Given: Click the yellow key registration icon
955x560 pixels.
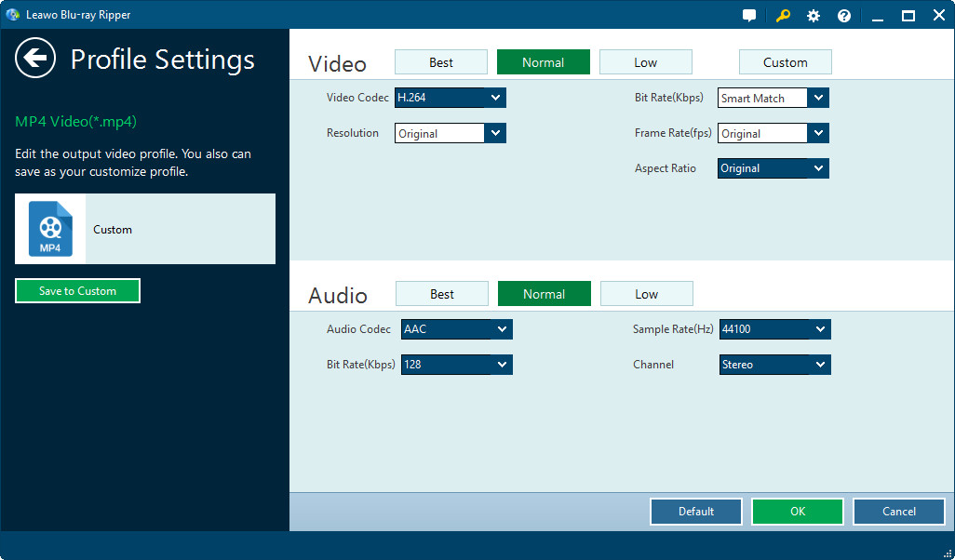Looking at the screenshot, I should pos(783,16).
